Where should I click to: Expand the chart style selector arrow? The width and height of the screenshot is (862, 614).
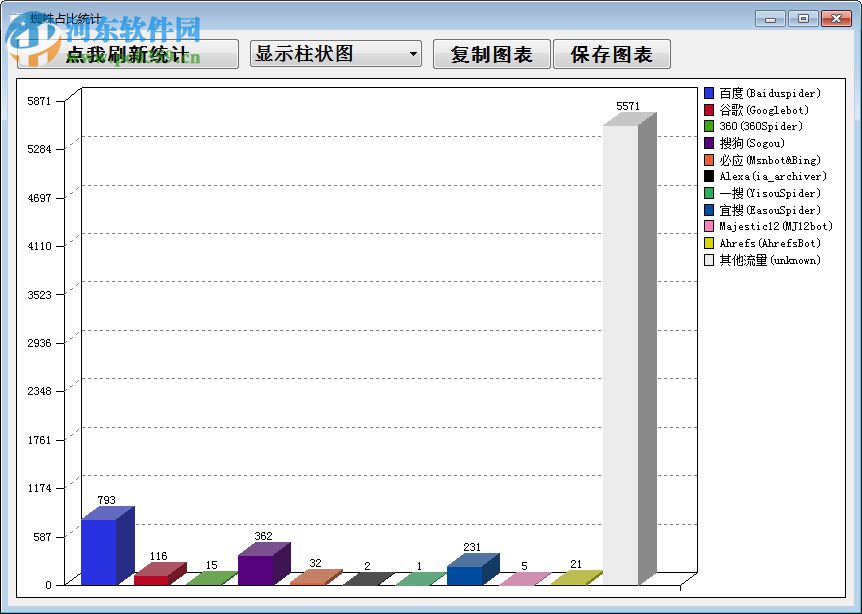click(x=413, y=53)
